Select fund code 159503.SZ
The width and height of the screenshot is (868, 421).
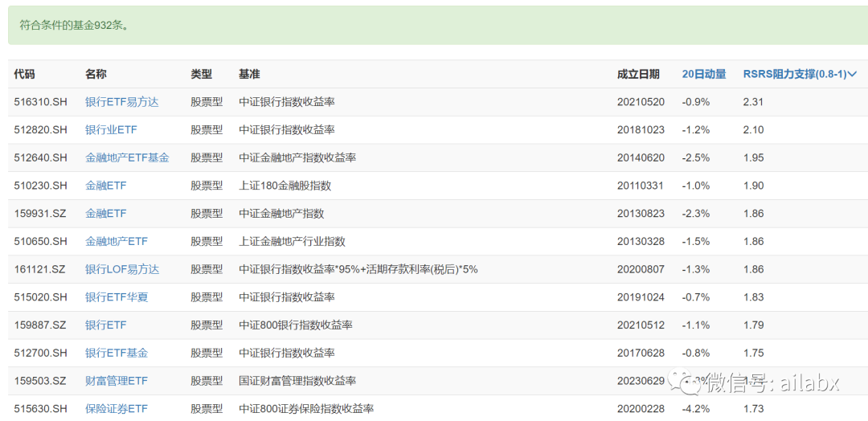pyautogui.click(x=40, y=381)
